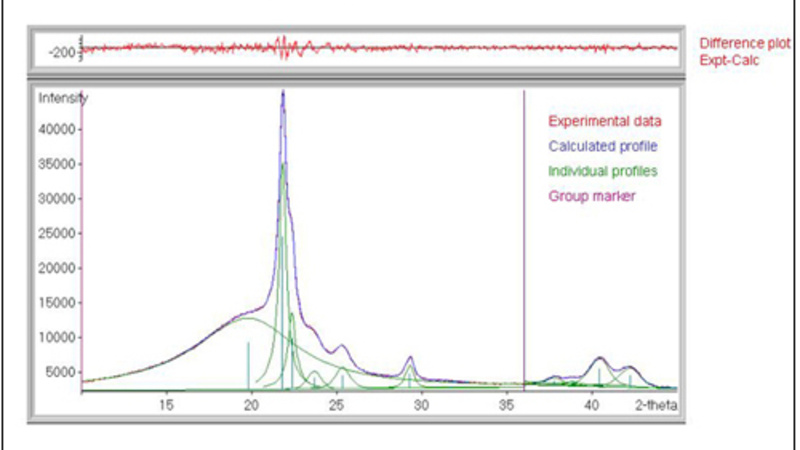800x450 pixels.
Task: Click the 'Calculated profile' legend label
Action: tap(603, 146)
